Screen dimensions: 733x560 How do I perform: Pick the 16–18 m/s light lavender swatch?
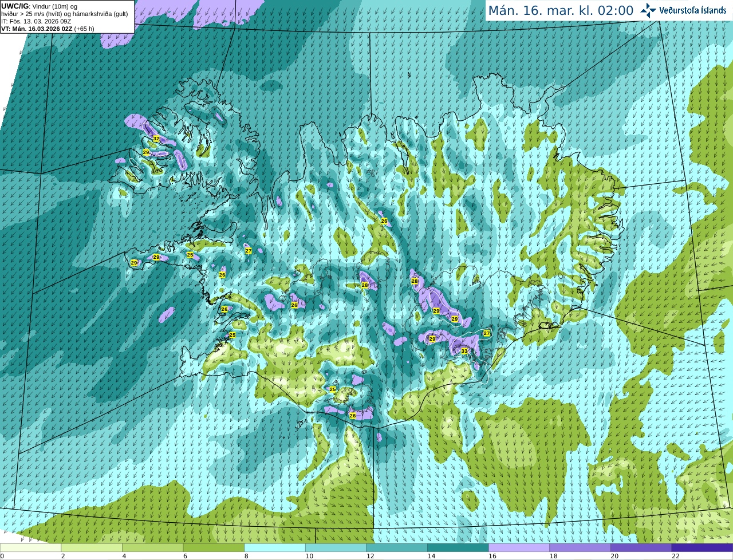click(519, 547)
